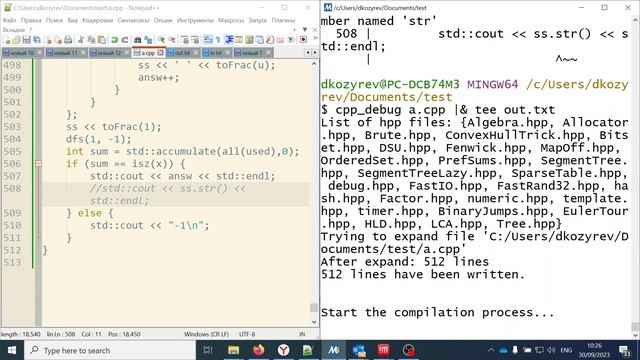Click the Save All icon

(37, 40)
